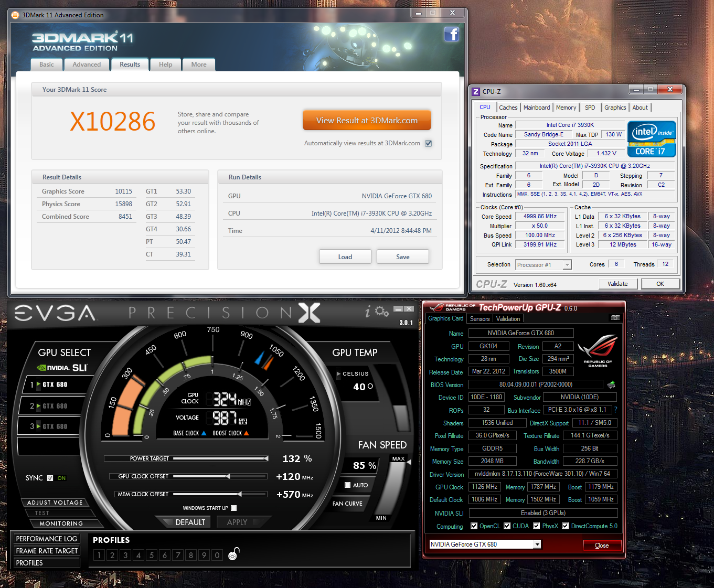Screen dimensions: 714x588
Task: Select profile slot 6 in Precision X
Action: tap(165, 555)
